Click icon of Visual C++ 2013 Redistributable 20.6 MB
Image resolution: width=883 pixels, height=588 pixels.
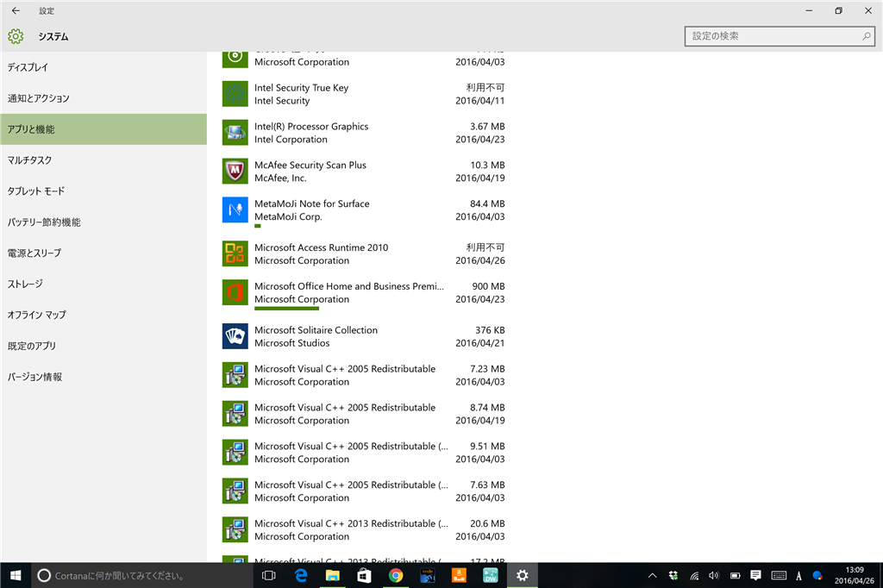pyautogui.click(x=235, y=530)
